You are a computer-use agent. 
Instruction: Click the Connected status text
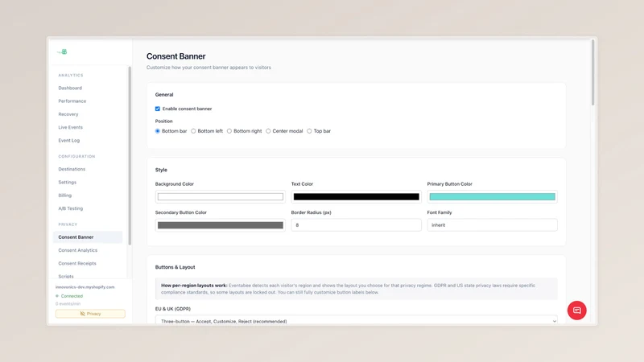(72, 296)
